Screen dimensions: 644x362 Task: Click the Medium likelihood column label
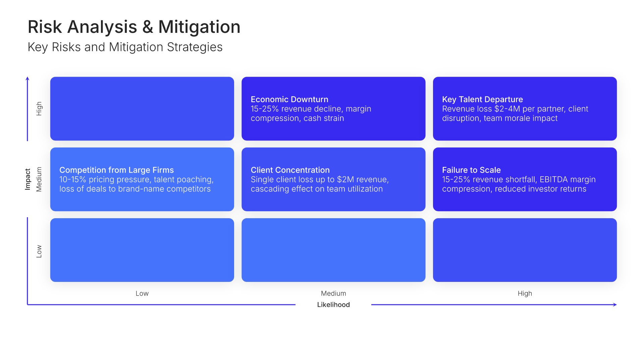pyautogui.click(x=333, y=293)
